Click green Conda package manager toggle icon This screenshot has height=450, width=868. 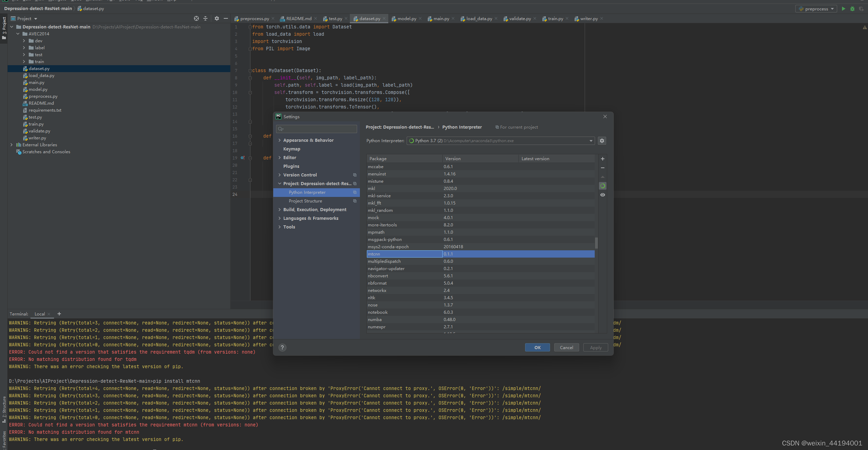click(603, 186)
